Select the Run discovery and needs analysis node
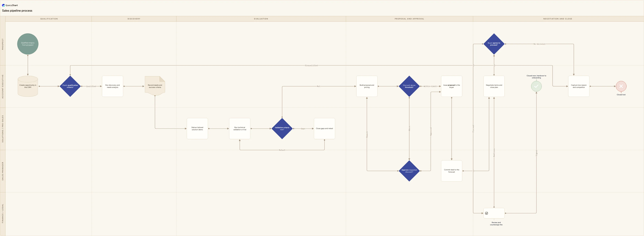This screenshot has width=644, height=236. click(113, 86)
